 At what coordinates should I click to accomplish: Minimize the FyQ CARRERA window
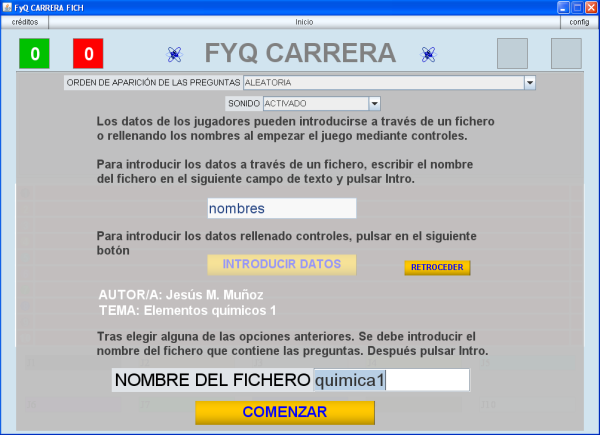562,7
